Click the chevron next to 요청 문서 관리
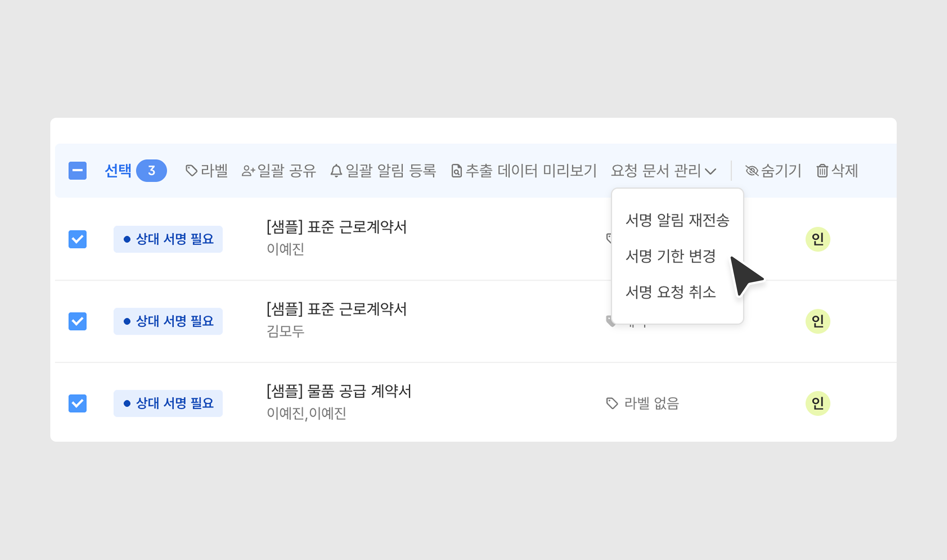Screen dimensions: 947x560 coord(710,172)
